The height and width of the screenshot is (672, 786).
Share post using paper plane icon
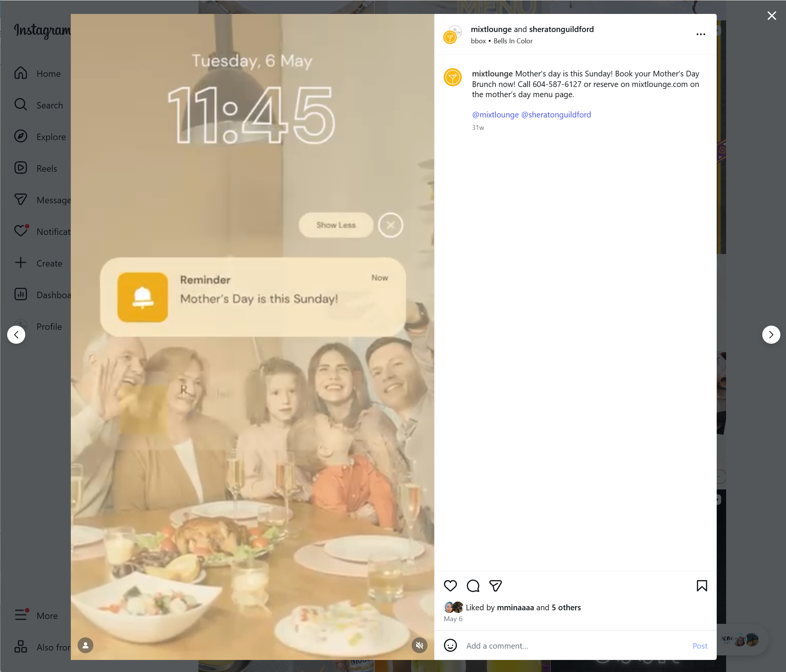point(495,586)
